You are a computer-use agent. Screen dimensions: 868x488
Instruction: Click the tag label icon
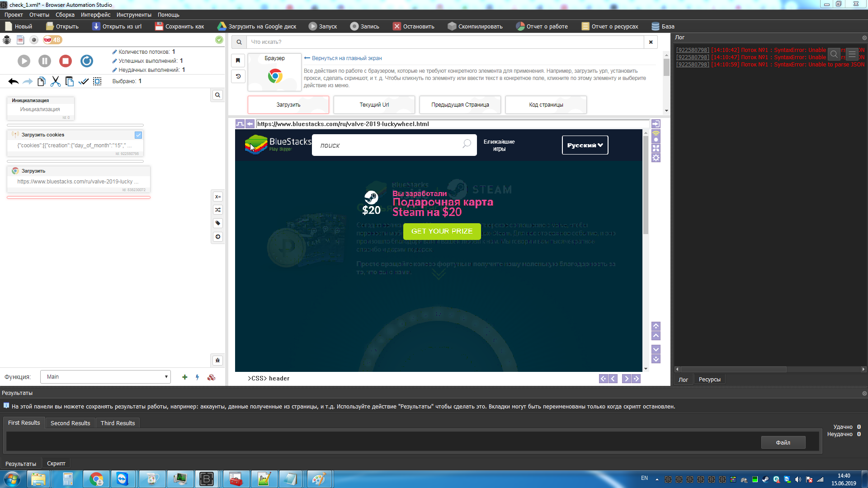coord(218,223)
